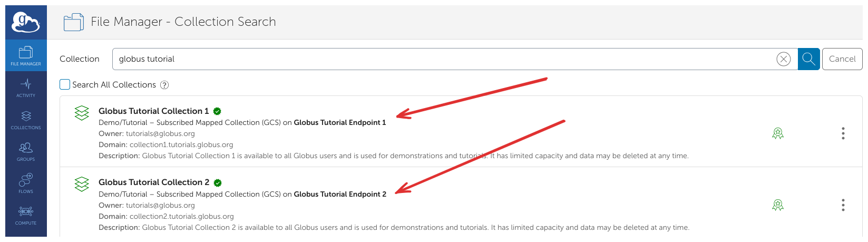Open three-dot menu for Tutorial Collection 2
Viewport: 868px width, 242px height.
[x=843, y=205]
